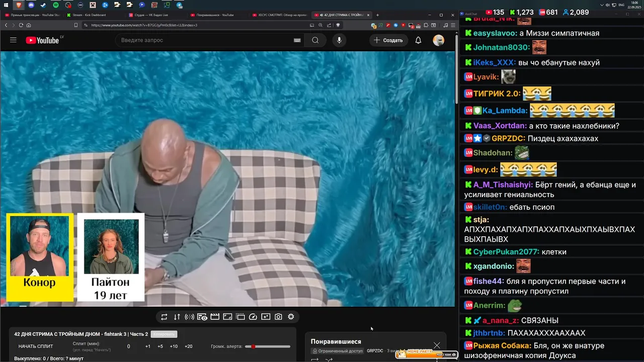Image resolution: width=644 pixels, height=362 pixels.
Task: Add +5 minutes to the split
Action: pos(160,346)
